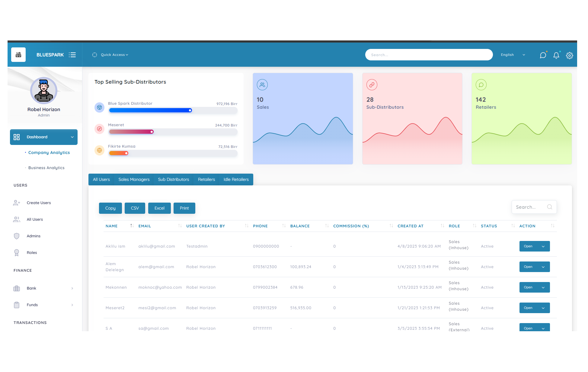588x372 pixels.
Task: Sort table by Name column
Action: coord(112,226)
